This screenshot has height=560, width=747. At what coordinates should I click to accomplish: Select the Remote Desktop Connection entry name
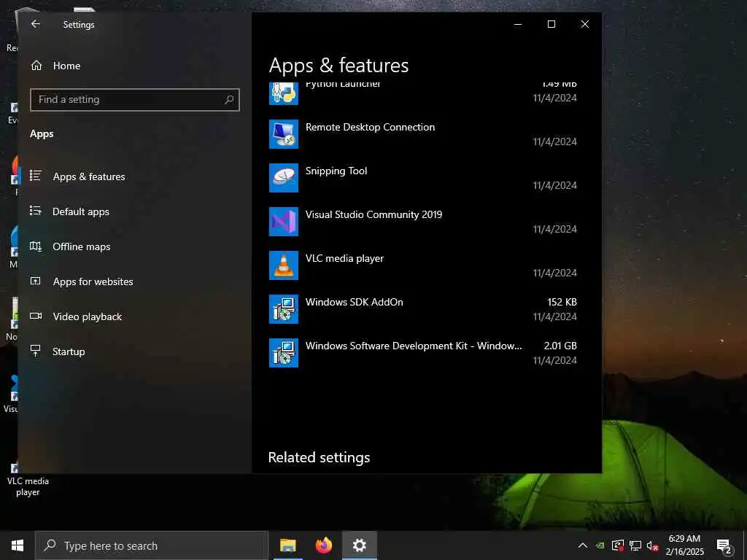click(370, 127)
